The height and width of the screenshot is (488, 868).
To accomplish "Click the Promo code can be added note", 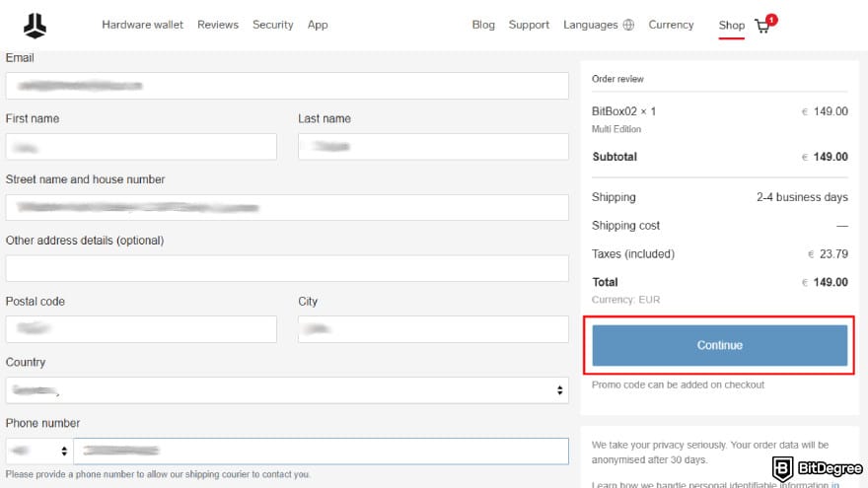I will click(x=678, y=384).
